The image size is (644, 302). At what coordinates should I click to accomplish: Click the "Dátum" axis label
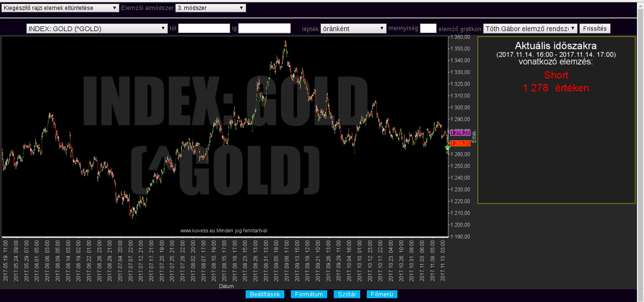[226, 286]
